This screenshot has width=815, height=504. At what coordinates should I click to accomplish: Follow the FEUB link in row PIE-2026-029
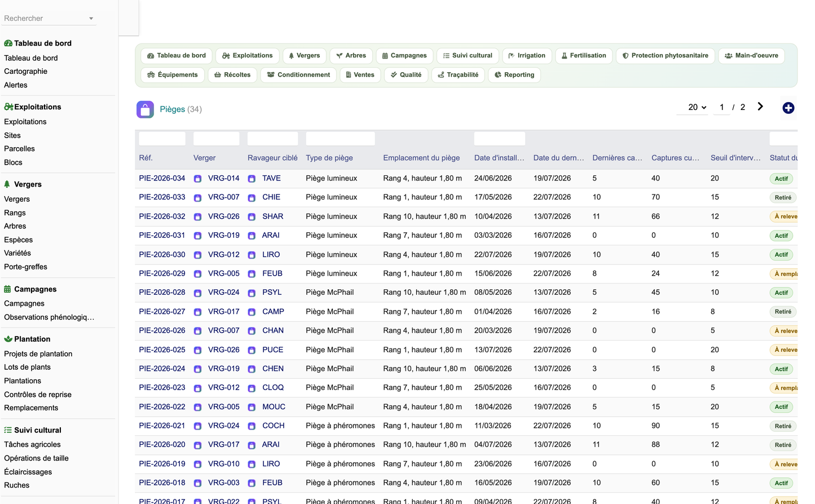(x=272, y=273)
